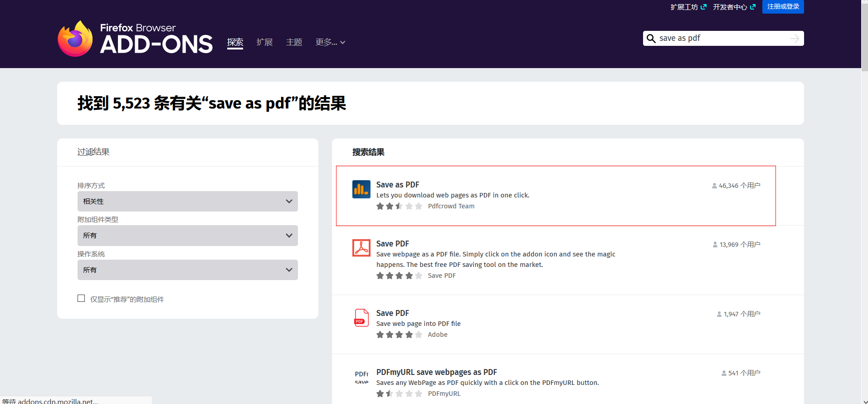
Task: Open the PDFmyURL add-on icon
Action: [x=361, y=377]
